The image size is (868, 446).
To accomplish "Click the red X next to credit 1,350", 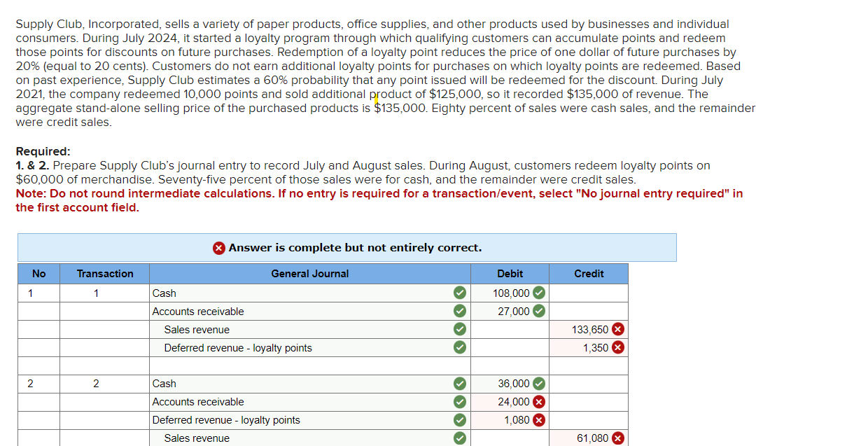I will [x=618, y=347].
